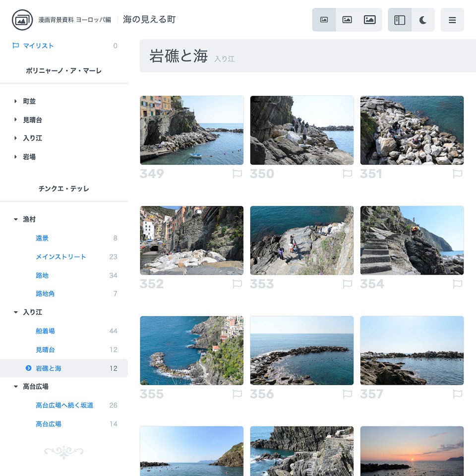Toggle the sidebar layout view

point(400,20)
